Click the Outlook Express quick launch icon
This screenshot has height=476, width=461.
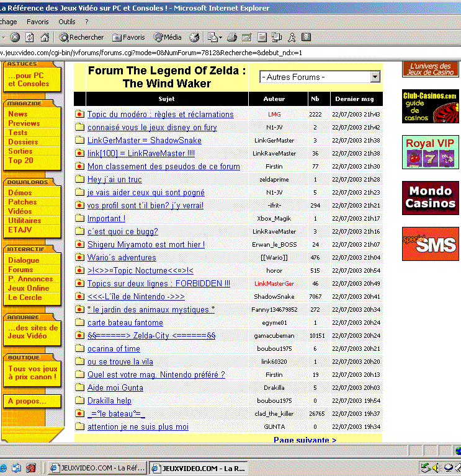tap(16, 468)
